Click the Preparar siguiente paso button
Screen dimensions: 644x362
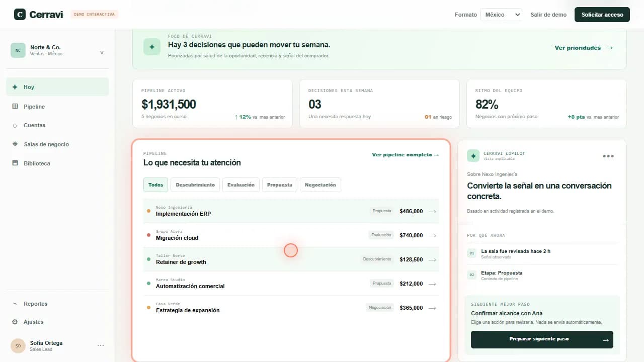coord(542,339)
